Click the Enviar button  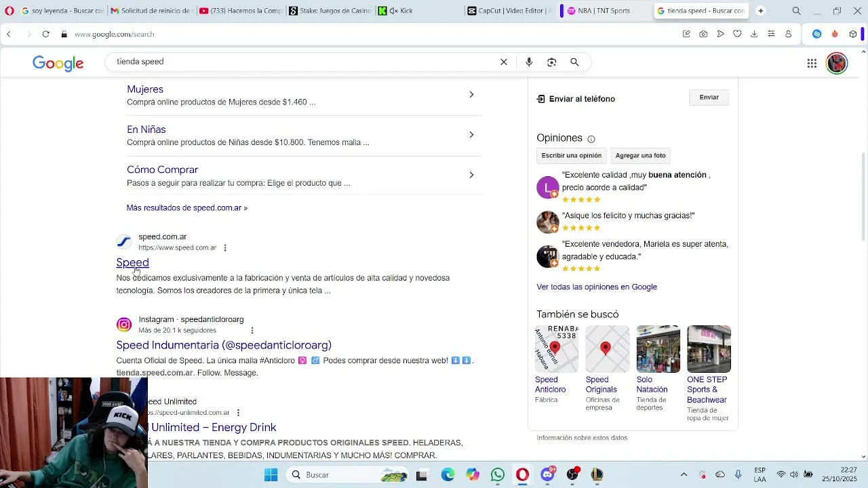pyautogui.click(x=709, y=98)
